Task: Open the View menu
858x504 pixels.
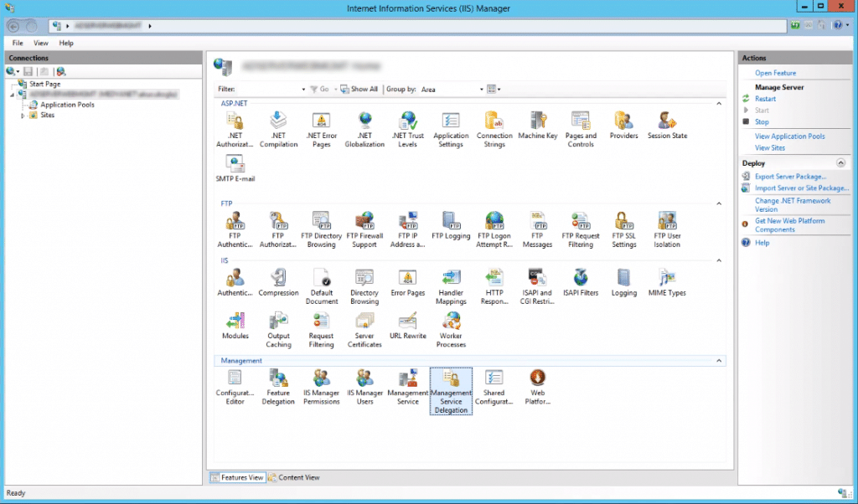Action: pyautogui.click(x=40, y=43)
